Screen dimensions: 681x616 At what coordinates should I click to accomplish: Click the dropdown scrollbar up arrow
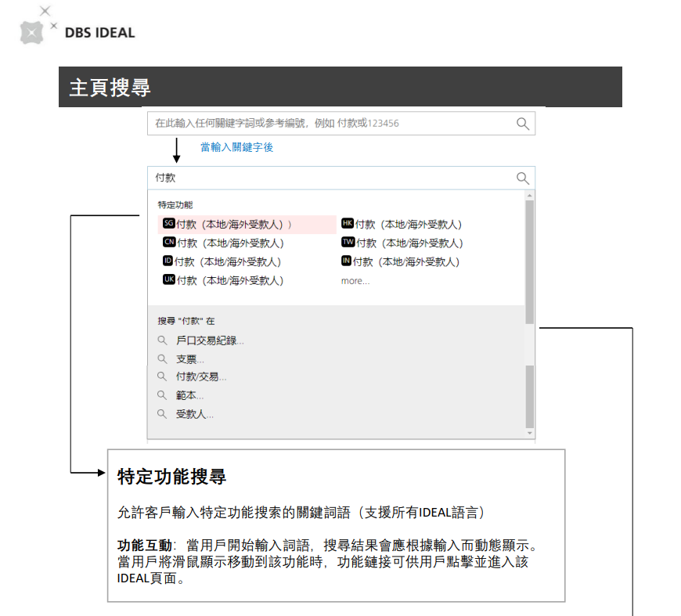(x=529, y=196)
